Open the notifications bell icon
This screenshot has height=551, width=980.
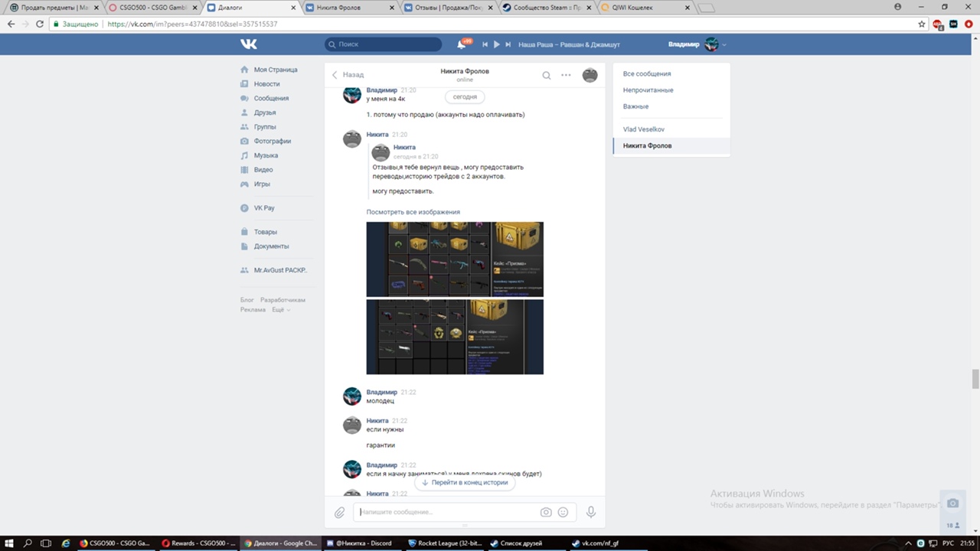462,44
